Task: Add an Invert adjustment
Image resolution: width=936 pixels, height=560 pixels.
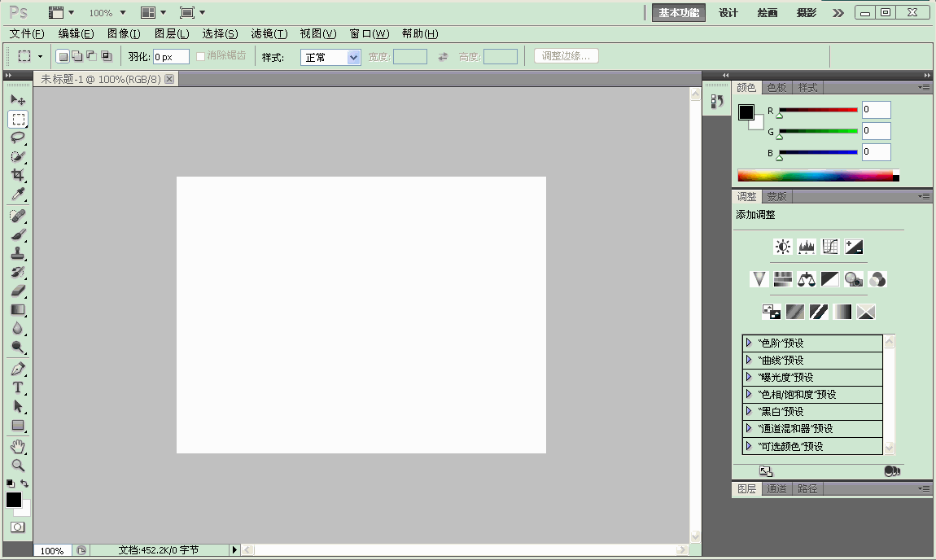Action: (x=772, y=311)
